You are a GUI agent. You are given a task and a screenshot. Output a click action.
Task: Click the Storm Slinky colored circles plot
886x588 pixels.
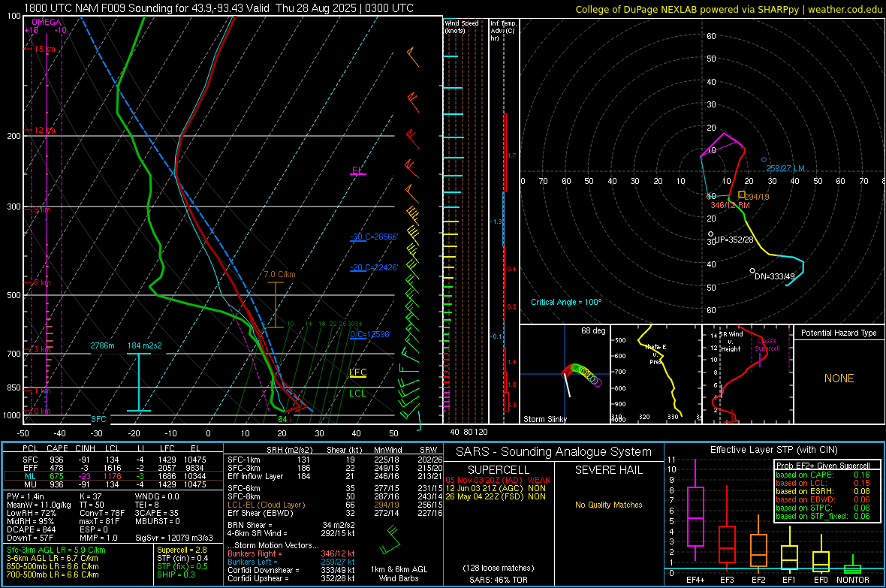582,374
